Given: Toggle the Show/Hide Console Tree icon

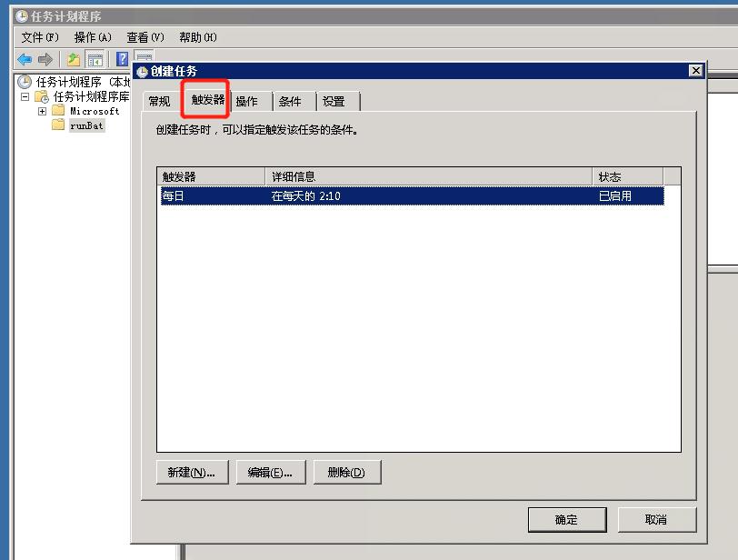Looking at the screenshot, I should (x=95, y=59).
